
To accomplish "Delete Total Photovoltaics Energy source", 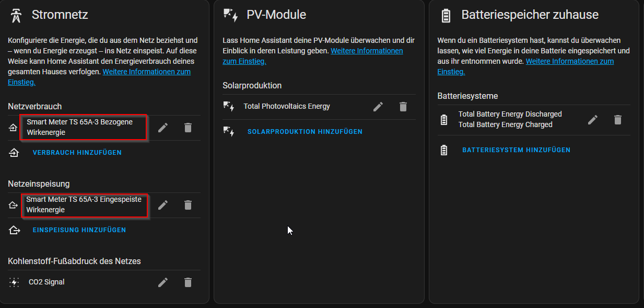I will click(403, 107).
